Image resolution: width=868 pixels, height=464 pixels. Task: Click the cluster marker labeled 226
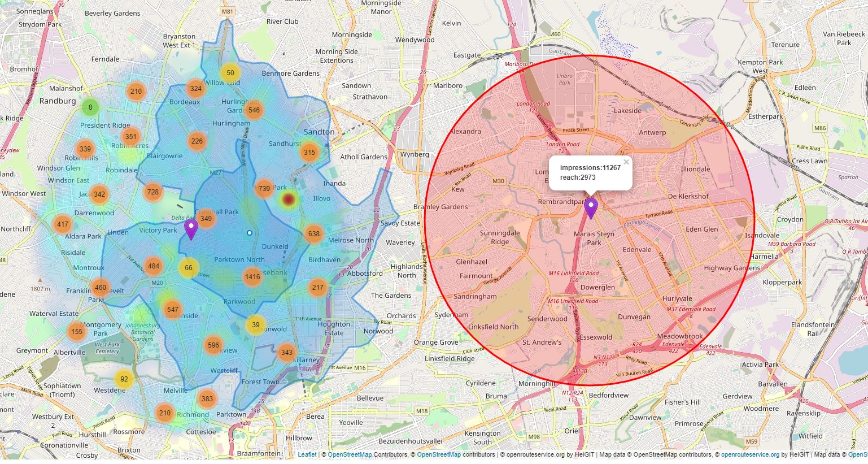[x=197, y=141]
